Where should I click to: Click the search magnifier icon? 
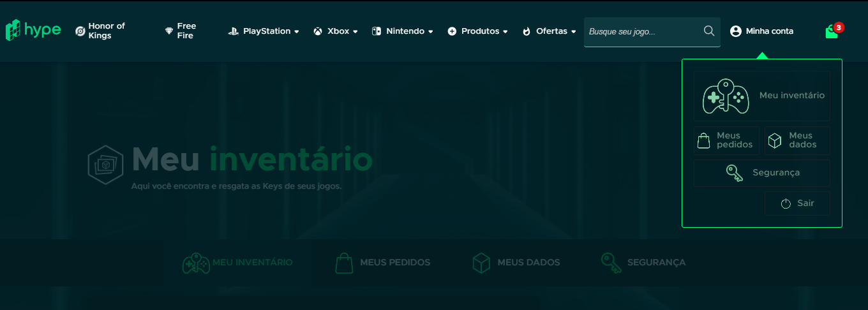[709, 31]
